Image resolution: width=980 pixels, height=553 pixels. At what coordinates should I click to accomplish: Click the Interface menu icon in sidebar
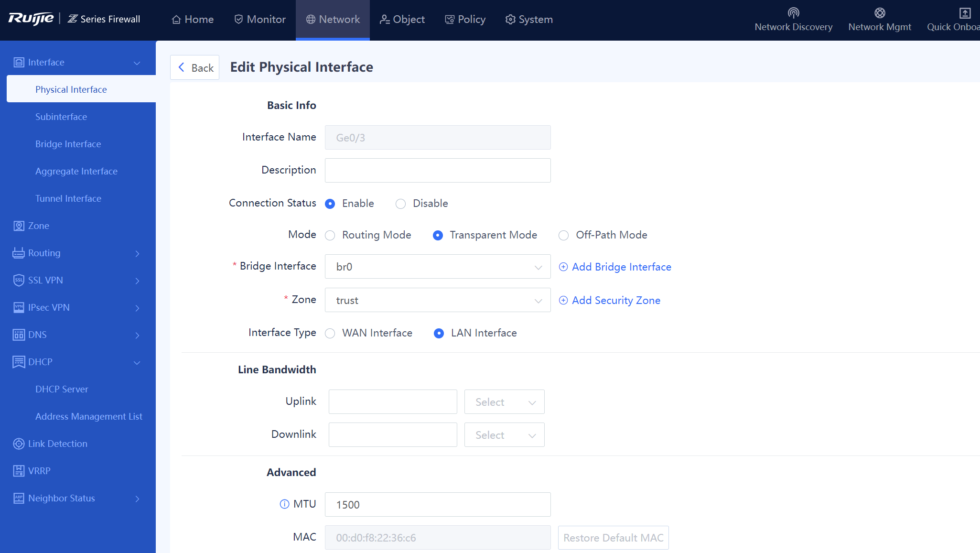(x=19, y=62)
